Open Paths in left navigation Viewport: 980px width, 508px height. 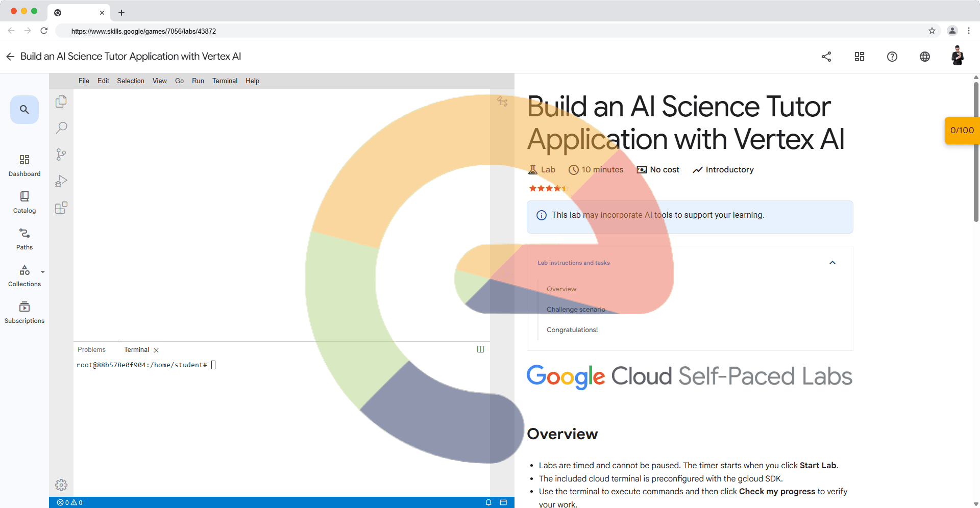[24, 239]
